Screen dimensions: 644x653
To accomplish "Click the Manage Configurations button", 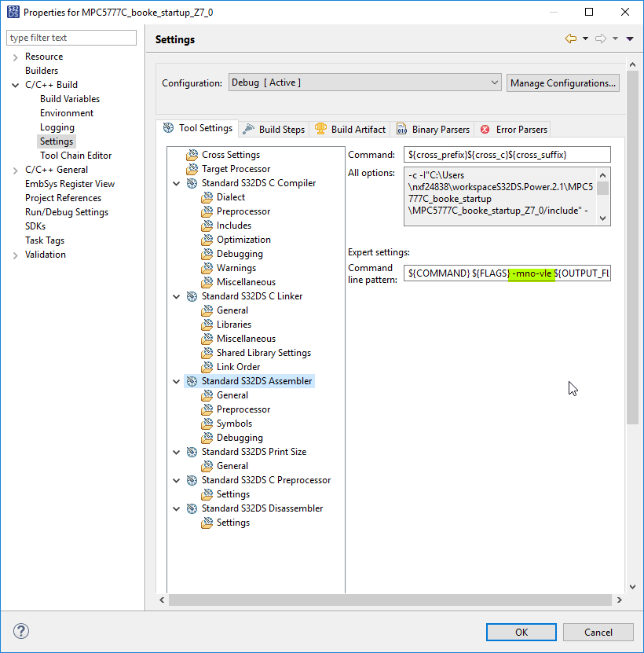I will [x=563, y=83].
